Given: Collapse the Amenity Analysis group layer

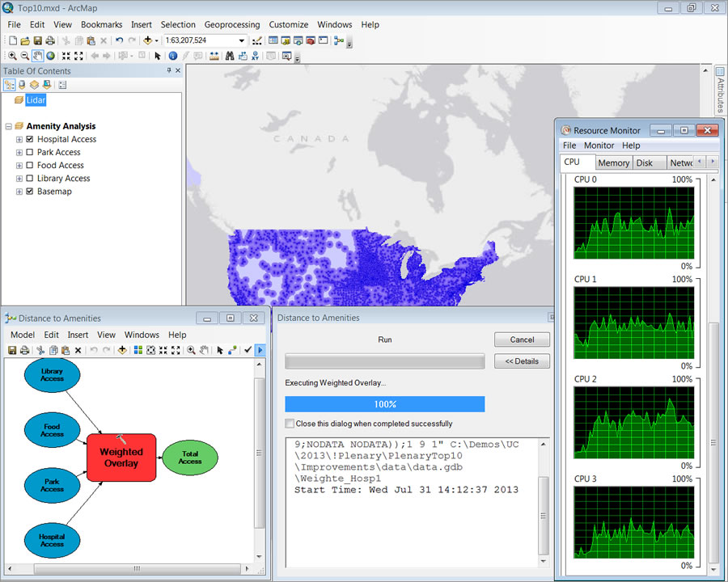Looking at the screenshot, I should coord(8,126).
